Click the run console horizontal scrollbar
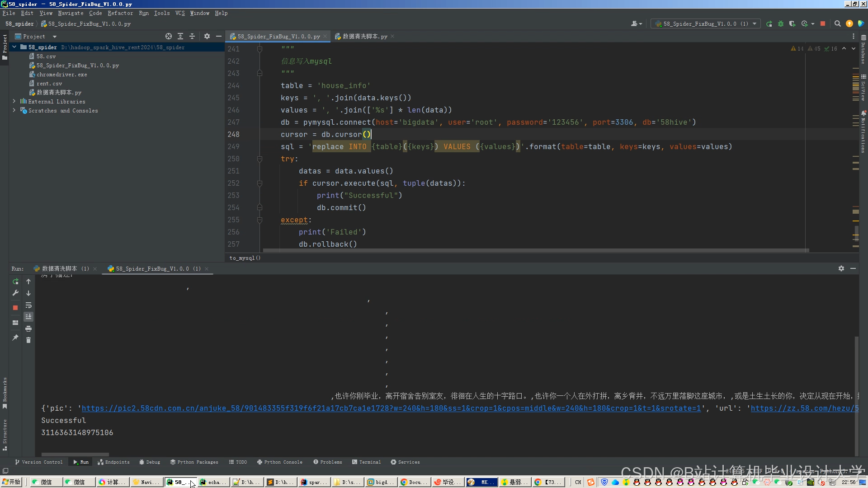Screen dimensions: 868x488 75,455
